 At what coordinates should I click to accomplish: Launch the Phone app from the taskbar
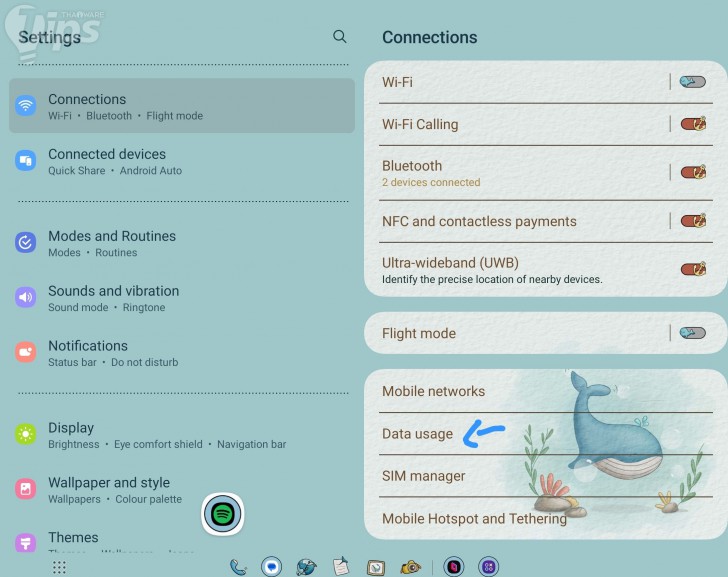[238, 567]
